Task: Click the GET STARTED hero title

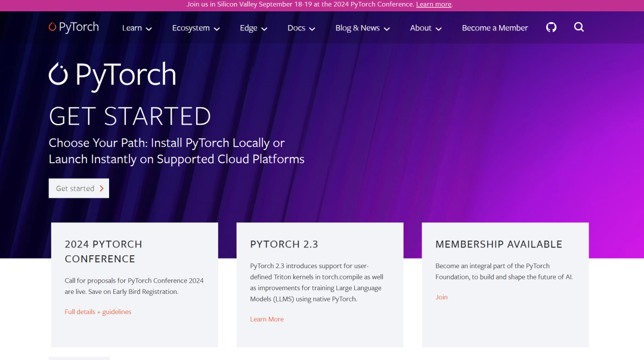Action: point(130,116)
